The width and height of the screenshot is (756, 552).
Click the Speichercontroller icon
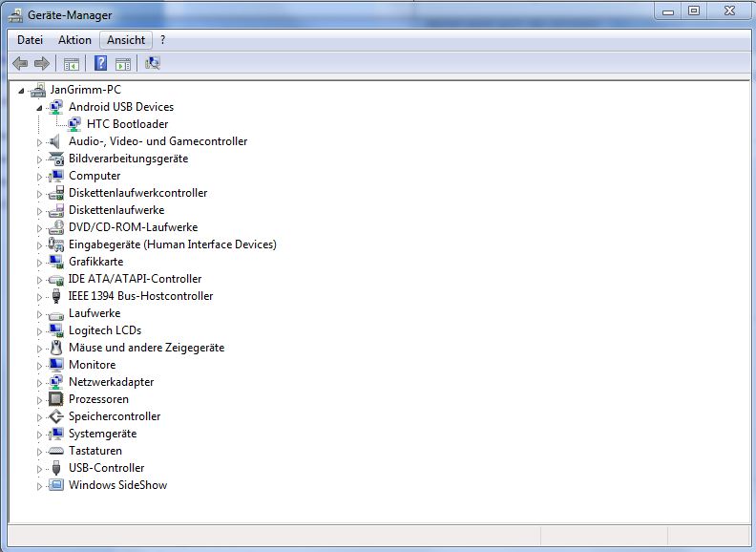point(56,416)
